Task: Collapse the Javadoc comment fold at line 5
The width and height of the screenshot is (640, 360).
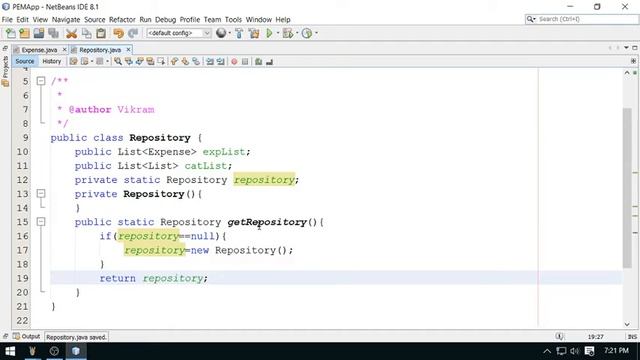Action: pos(41,81)
